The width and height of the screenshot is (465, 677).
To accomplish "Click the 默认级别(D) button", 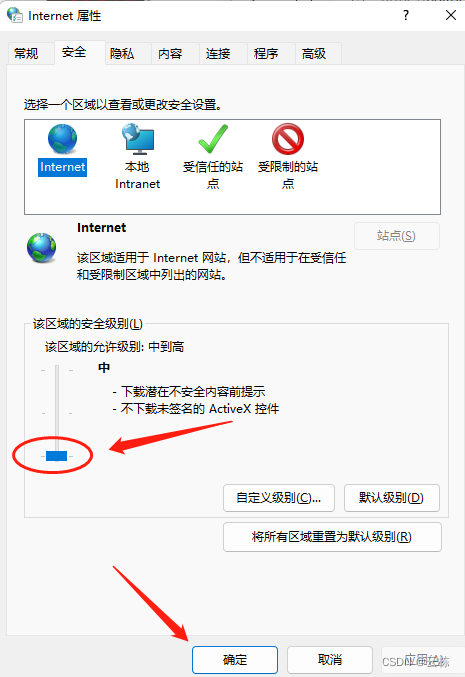I will [x=392, y=498].
